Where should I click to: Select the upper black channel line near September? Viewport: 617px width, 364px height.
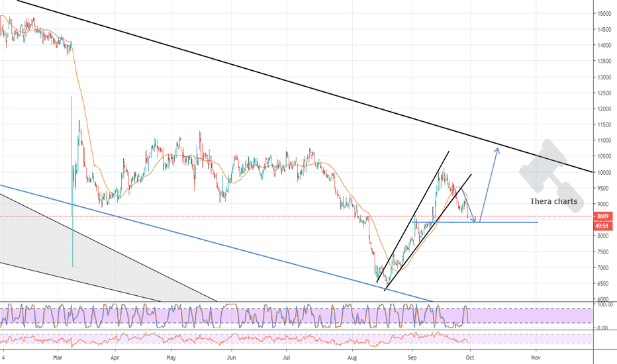pos(413,216)
